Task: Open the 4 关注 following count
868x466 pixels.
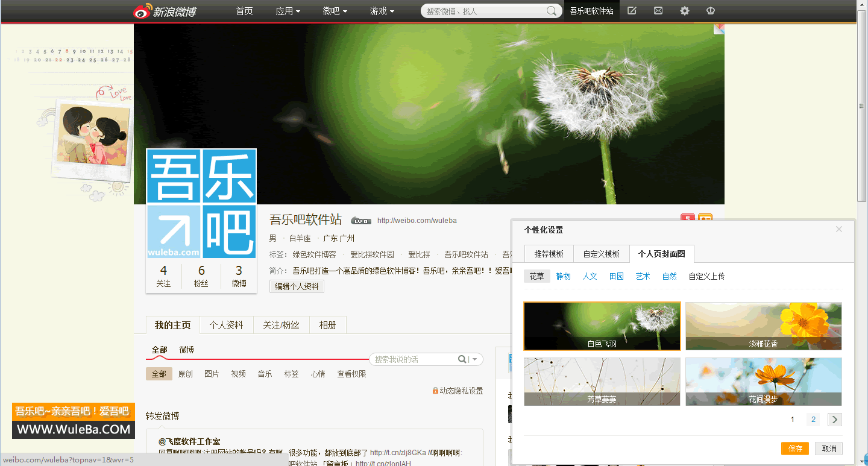Action: click(163, 276)
